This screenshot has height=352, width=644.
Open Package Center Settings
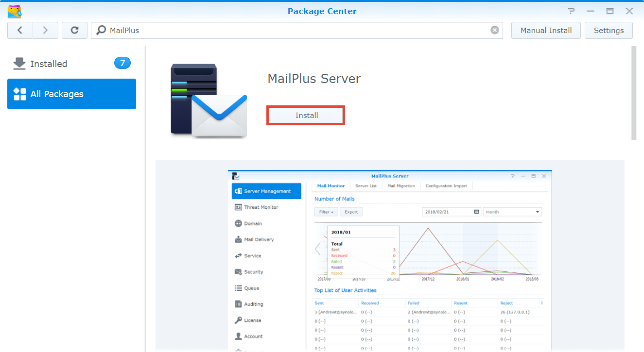[609, 30]
